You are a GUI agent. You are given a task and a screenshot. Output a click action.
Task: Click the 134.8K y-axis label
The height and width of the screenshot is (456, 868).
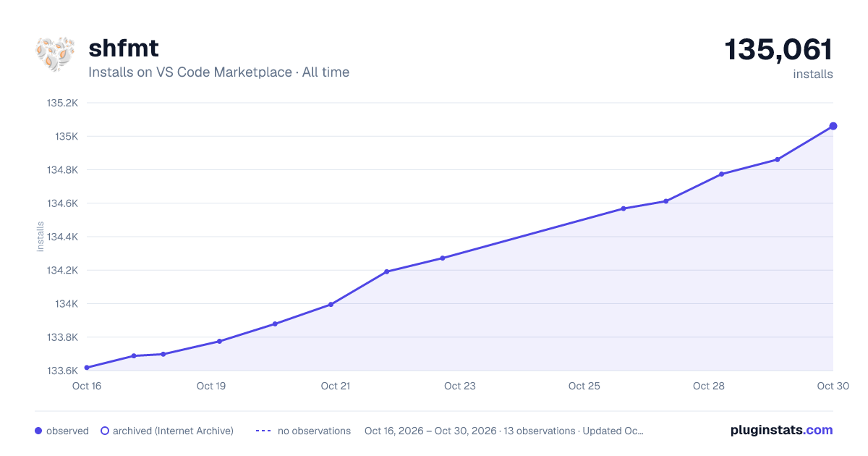point(62,170)
